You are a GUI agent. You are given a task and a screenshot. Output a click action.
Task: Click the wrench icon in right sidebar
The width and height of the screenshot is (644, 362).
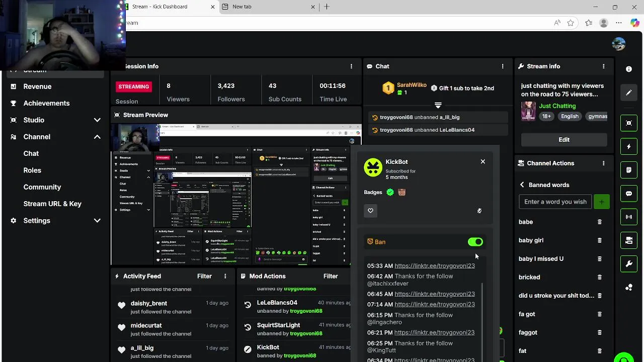point(629,264)
